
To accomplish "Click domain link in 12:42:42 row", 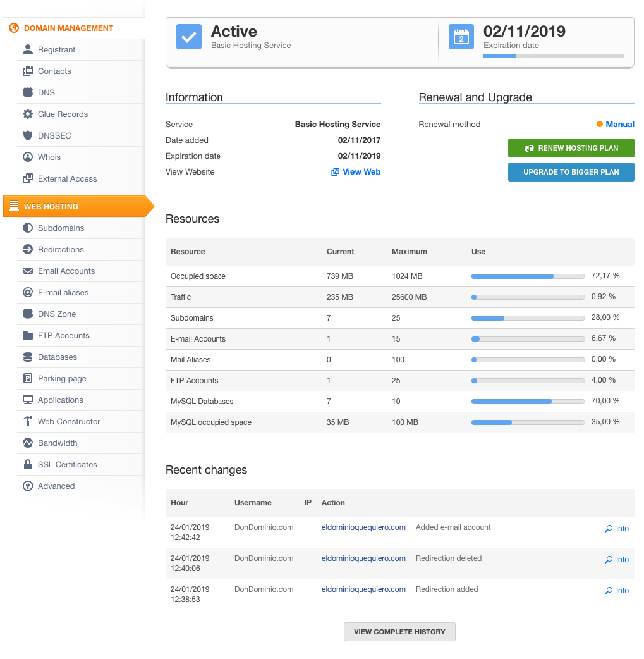I will [x=363, y=527].
